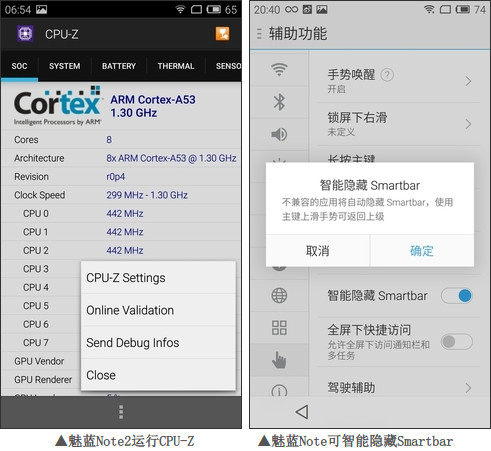Select the sound speaker icon in sidebar
Image resolution: width=491 pixels, height=451 pixels.
(279, 134)
